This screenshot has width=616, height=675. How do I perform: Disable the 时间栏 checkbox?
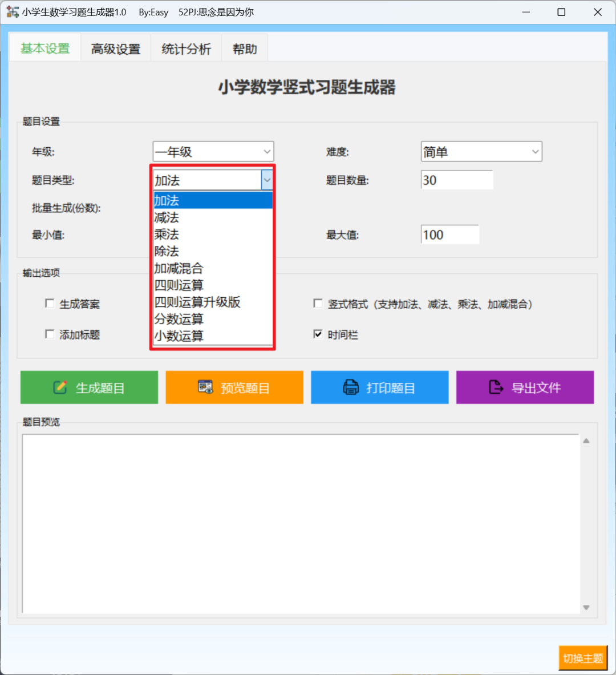(x=318, y=334)
